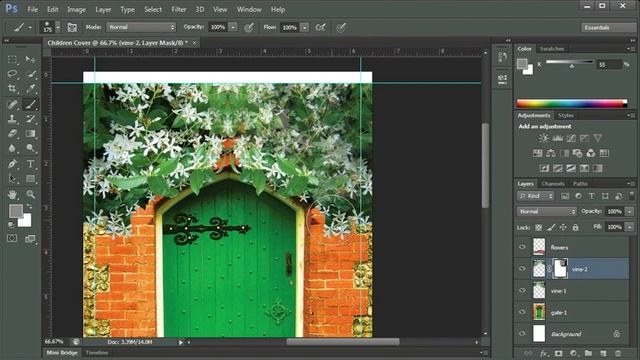Select the Path Selection tool
Image resolution: width=640 pixels, height=360 pixels.
tap(12, 179)
